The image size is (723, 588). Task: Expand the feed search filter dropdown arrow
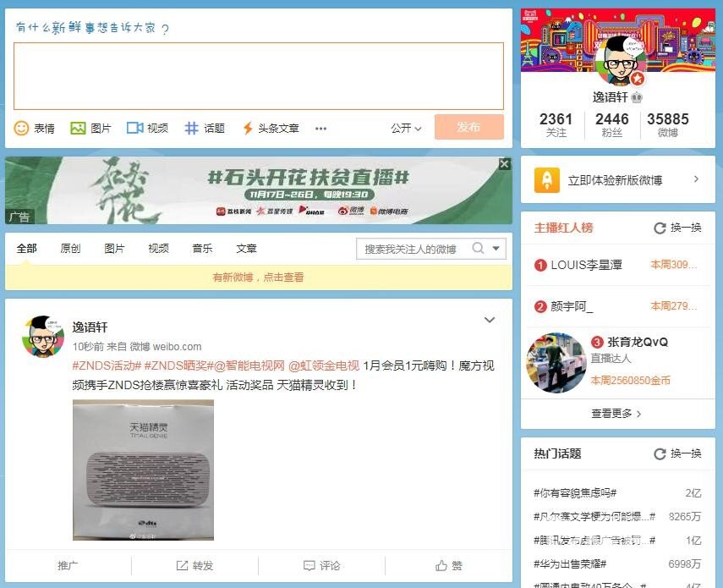pos(496,248)
